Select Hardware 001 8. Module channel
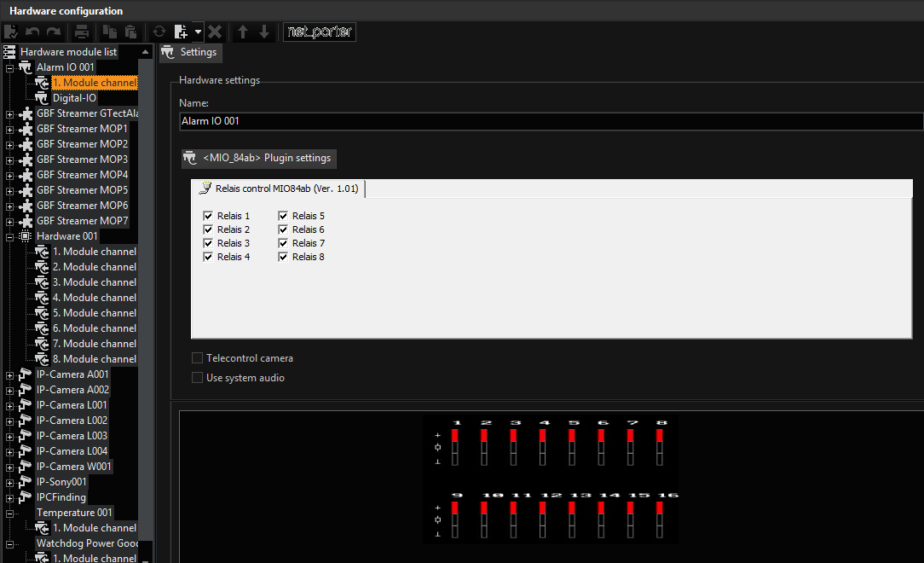 click(x=95, y=359)
